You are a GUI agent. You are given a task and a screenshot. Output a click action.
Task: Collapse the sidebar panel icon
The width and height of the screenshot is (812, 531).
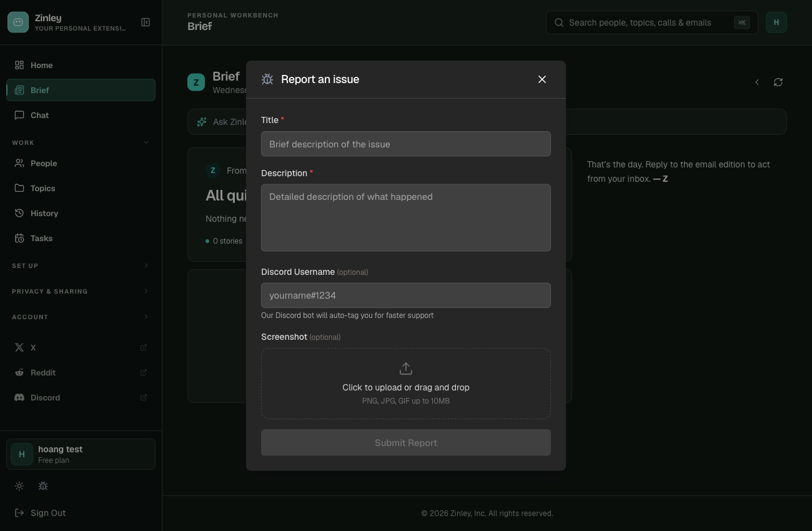click(x=146, y=22)
